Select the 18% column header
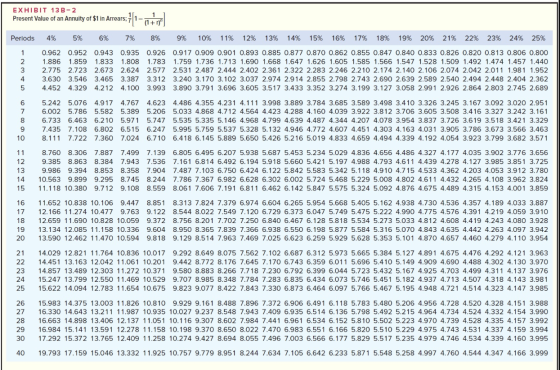Image resolution: width=560 pixels, height=370 pixels. coord(382,38)
